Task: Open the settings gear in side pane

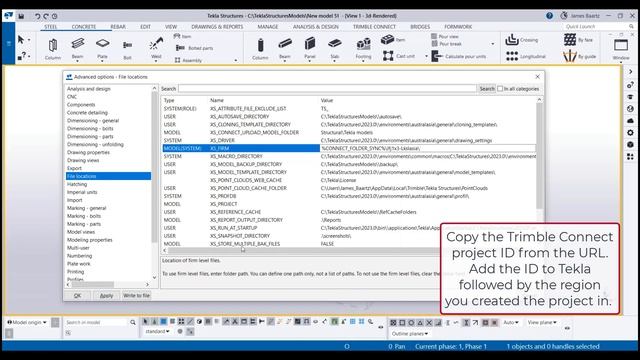Action: tap(630, 133)
